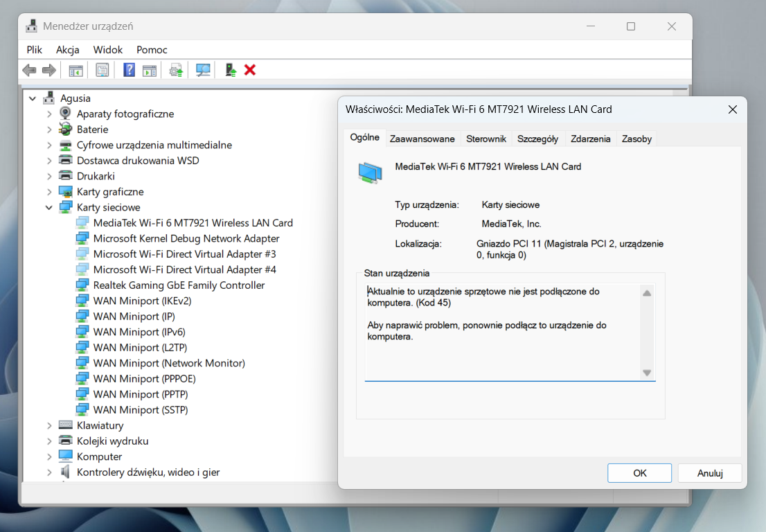Select the Aparaty fotograficzne camera icon

point(66,114)
